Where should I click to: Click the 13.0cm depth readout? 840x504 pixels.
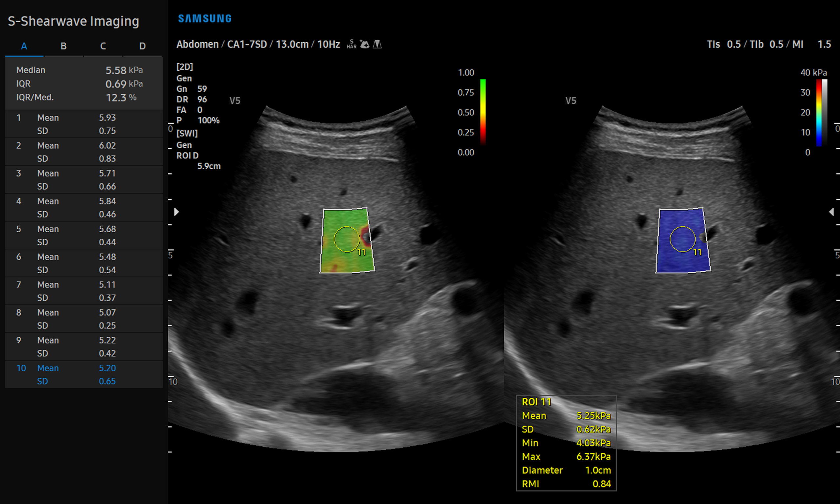292,45
